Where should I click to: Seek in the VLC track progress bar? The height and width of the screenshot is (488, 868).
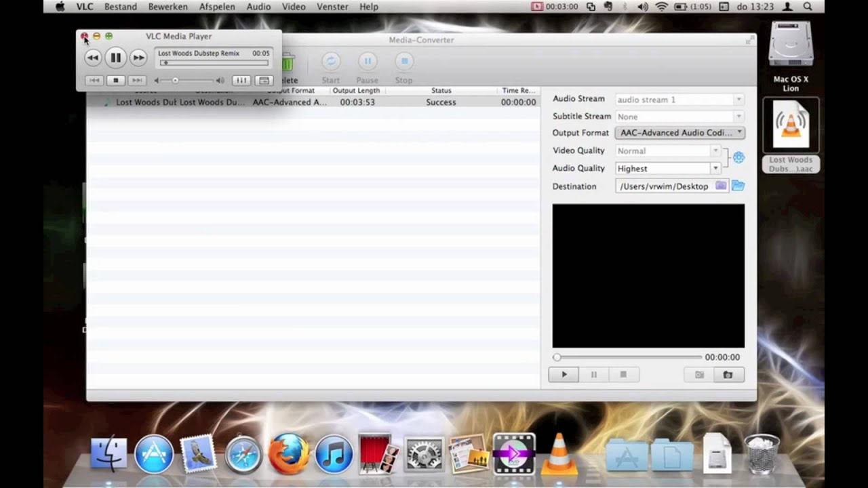pyautogui.click(x=214, y=63)
